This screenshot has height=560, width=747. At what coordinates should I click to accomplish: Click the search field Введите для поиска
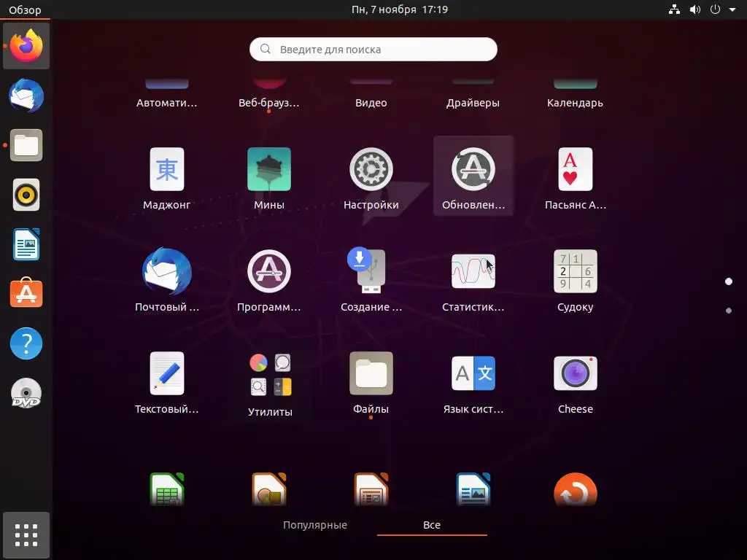[x=373, y=49]
